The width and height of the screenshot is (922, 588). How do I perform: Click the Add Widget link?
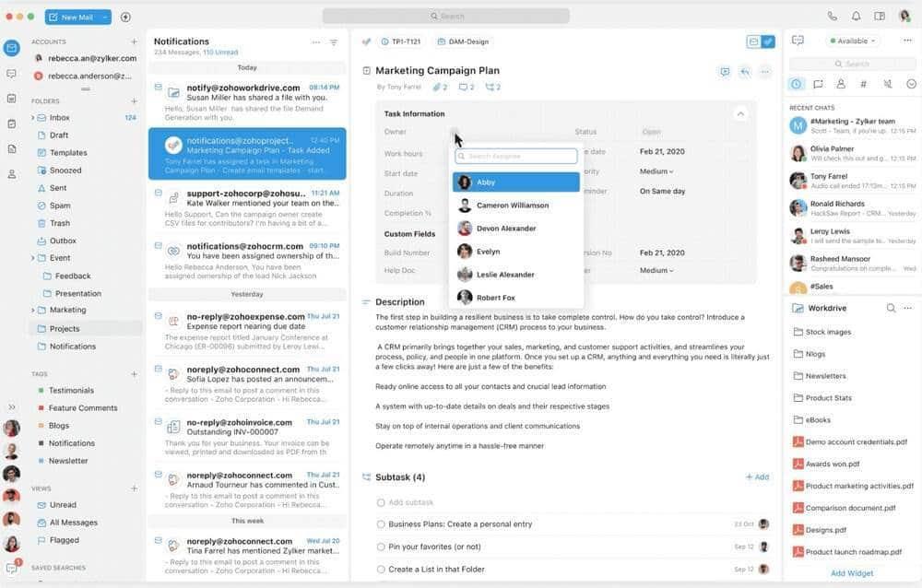tap(851, 573)
